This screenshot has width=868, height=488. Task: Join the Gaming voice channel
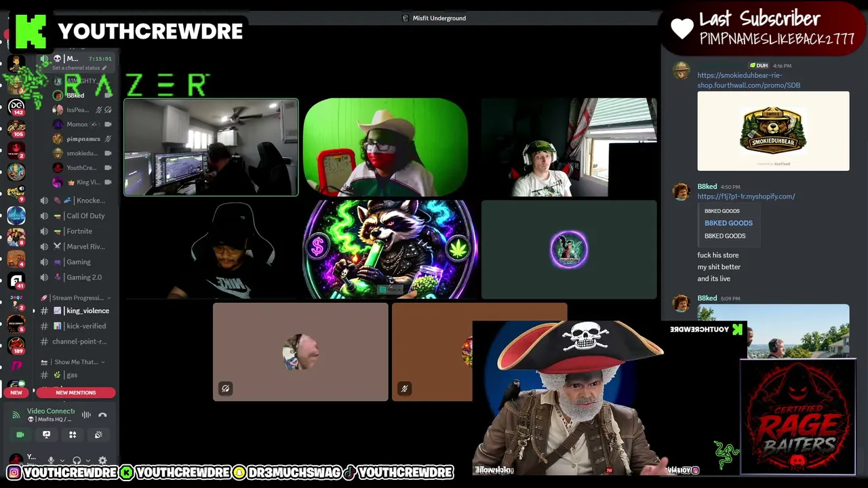point(76,262)
